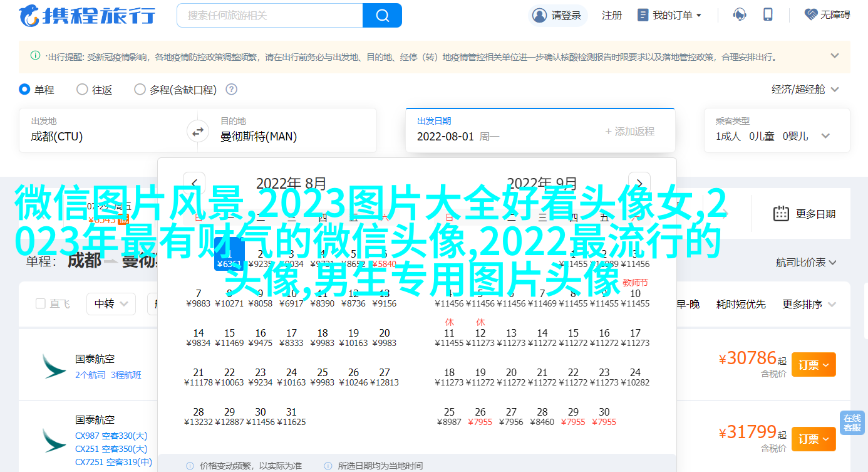Click the 出发地 成都(CTU) field

point(105,130)
